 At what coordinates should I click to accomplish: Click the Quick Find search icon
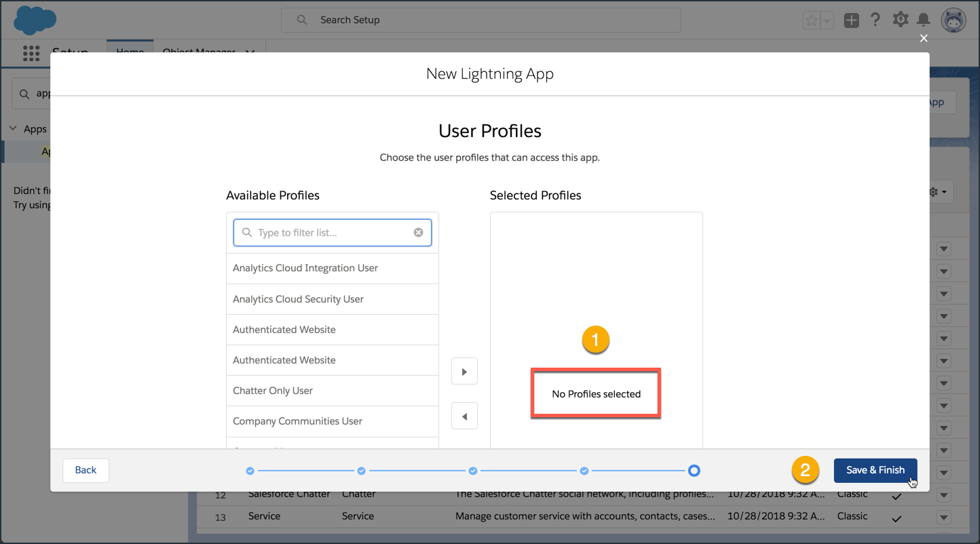24,94
